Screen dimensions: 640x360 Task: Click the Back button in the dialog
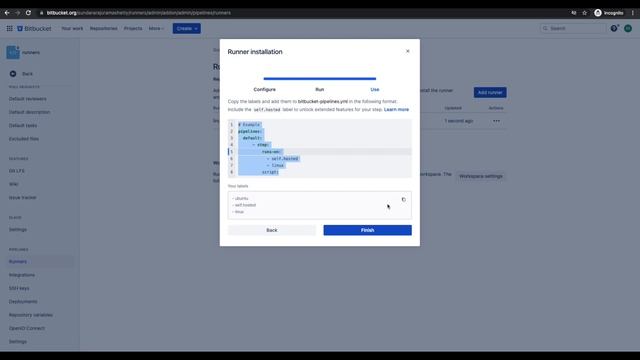pyautogui.click(x=272, y=230)
